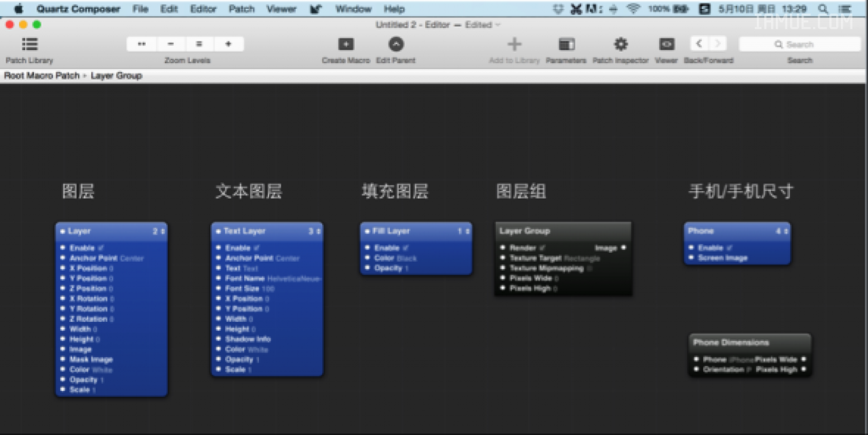Screen dimensions: 868x435
Task: Click Color White value on Layer patch
Action: click(x=102, y=370)
